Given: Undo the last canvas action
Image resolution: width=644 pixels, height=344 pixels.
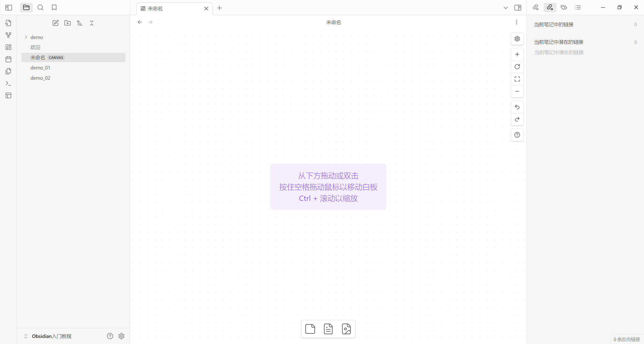Looking at the screenshot, I should coord(517,107).
